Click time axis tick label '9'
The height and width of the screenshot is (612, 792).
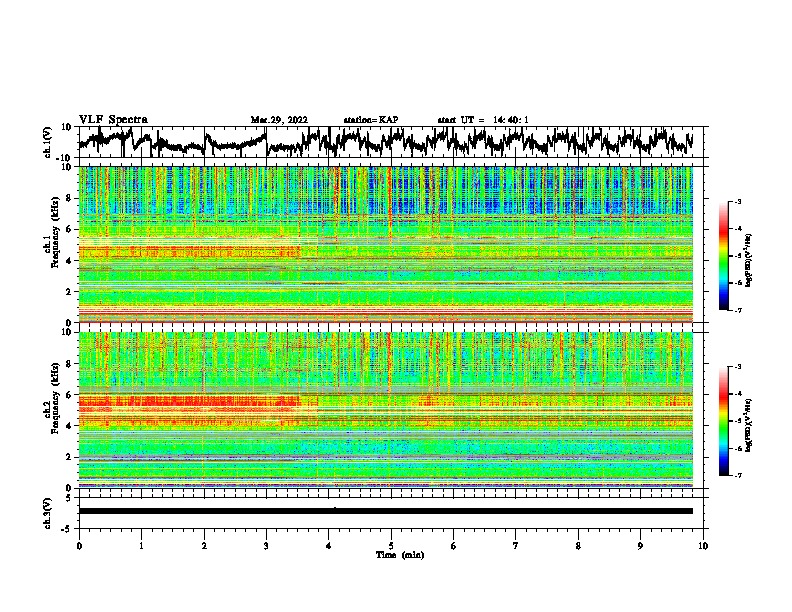(x=640, y=546)
